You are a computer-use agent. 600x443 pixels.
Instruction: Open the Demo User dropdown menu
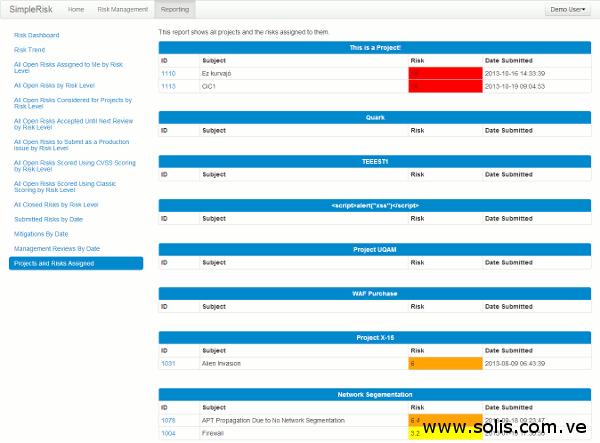point(567,9)
